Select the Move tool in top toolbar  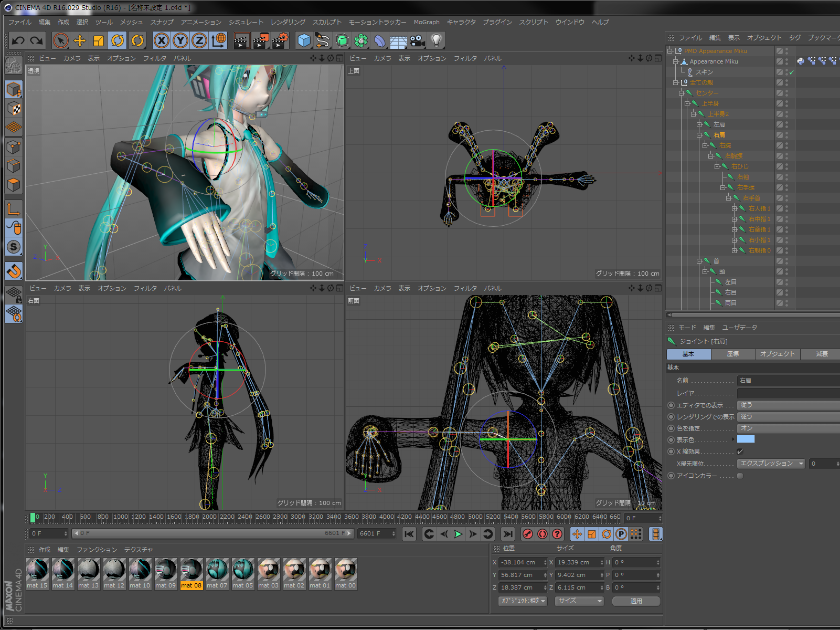[80, 40]
